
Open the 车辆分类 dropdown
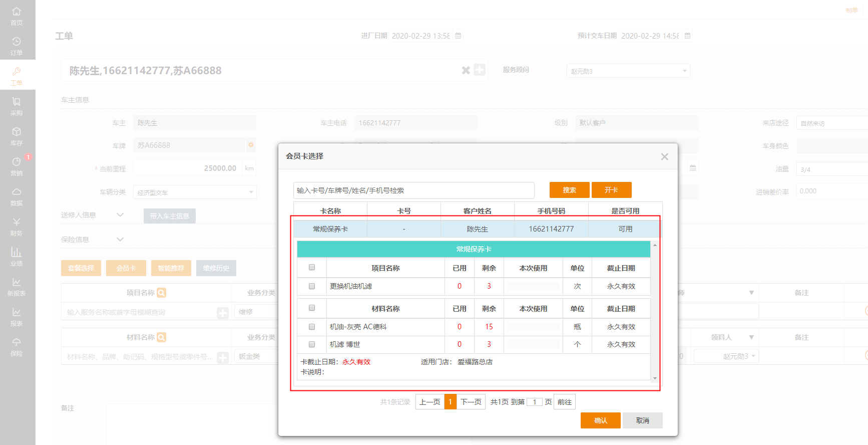click(x=195, y=192)
